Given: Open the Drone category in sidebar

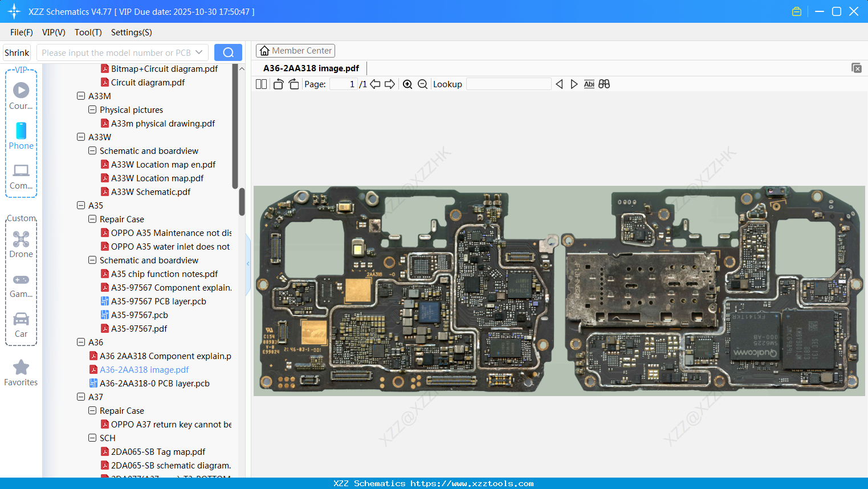Looking at the screenshot, I should (21, 244).
